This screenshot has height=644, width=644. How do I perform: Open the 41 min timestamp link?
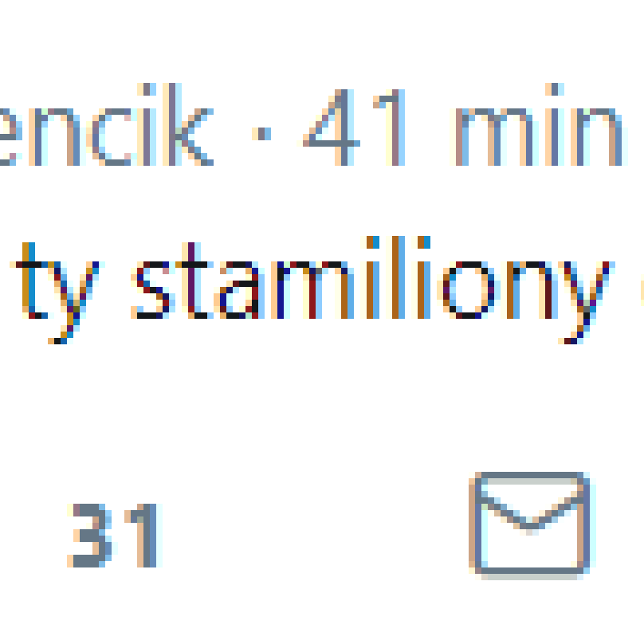(464, 128)
